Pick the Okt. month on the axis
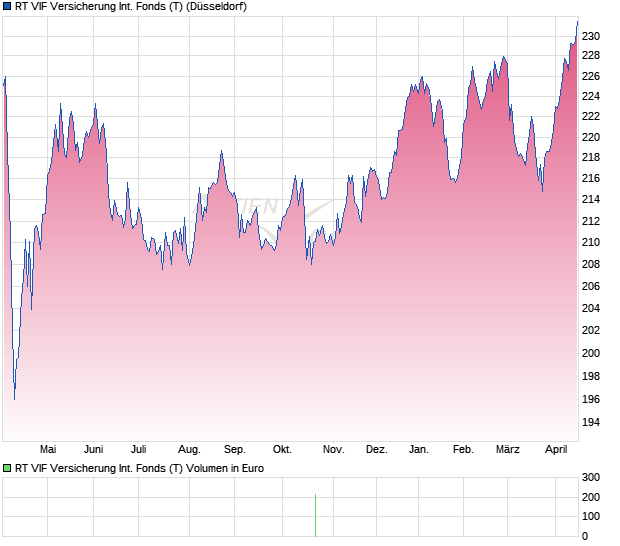620x546 pixels. click(x=282, y=450)
